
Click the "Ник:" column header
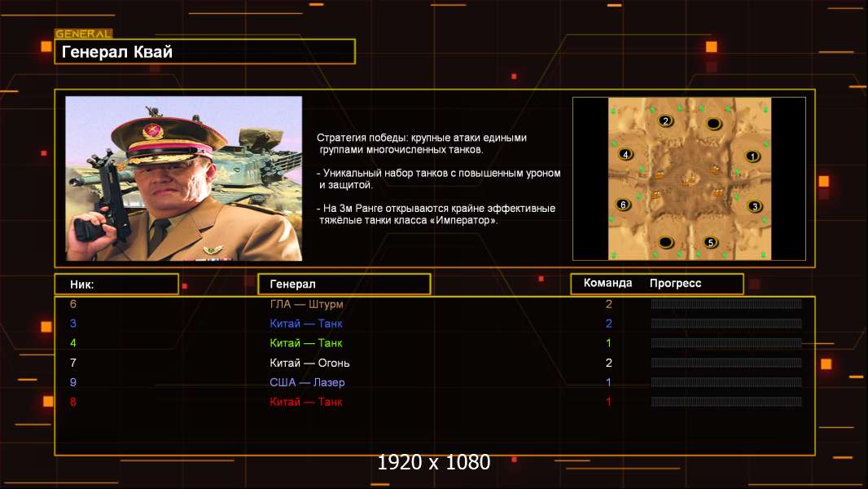[116, 284]
